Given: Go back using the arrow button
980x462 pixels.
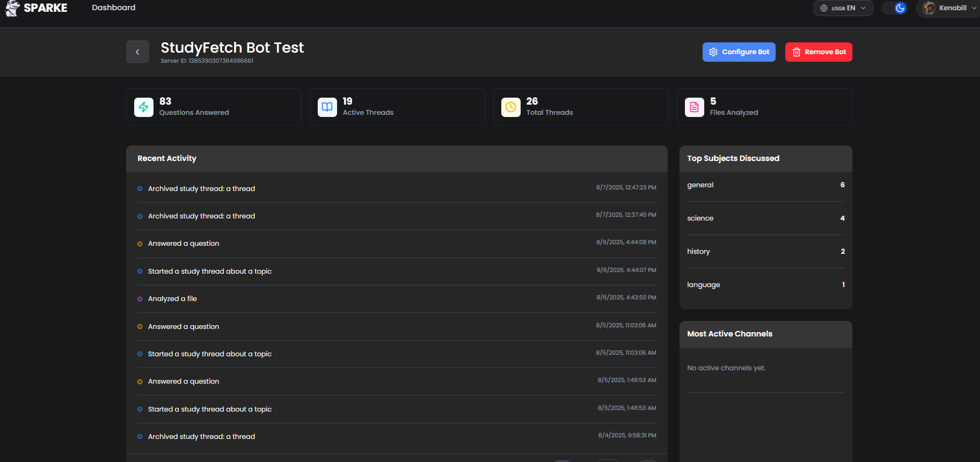Looking at the screenshot, I should click(137, 52).
